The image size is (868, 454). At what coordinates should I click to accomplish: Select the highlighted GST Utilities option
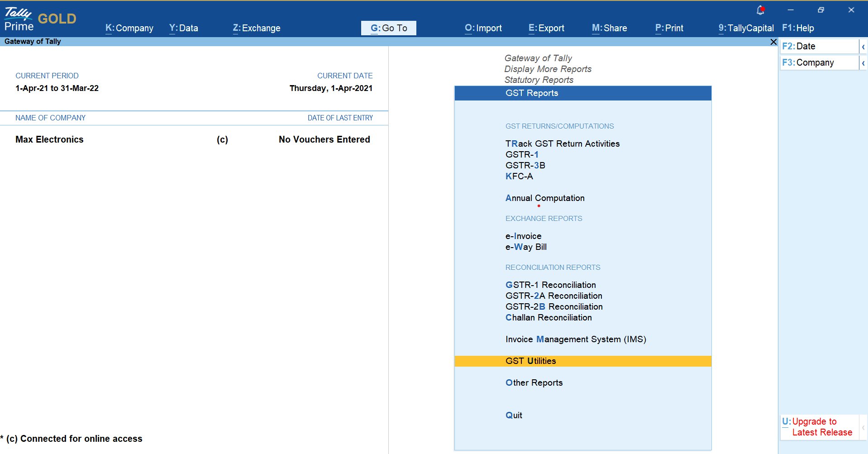click(x=530, y=361)
